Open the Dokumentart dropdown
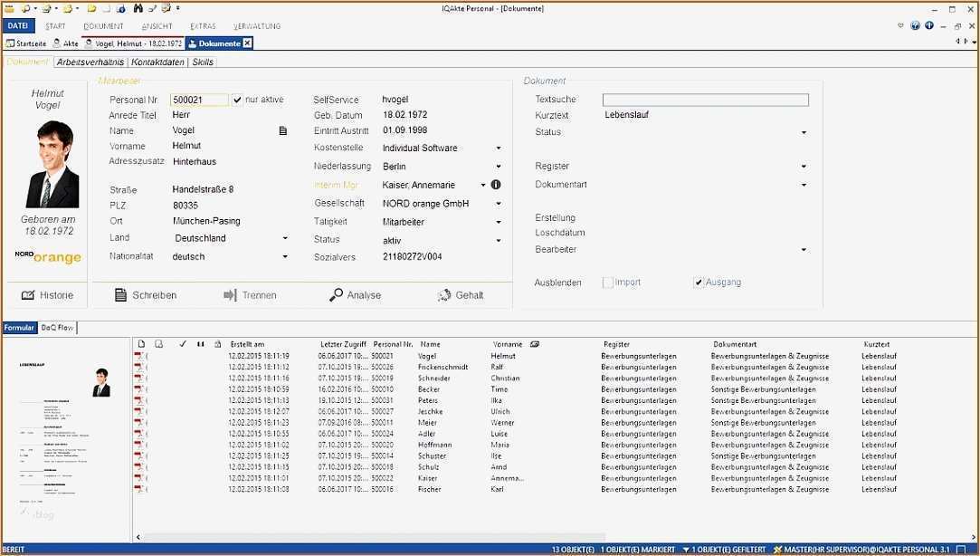 803,185
